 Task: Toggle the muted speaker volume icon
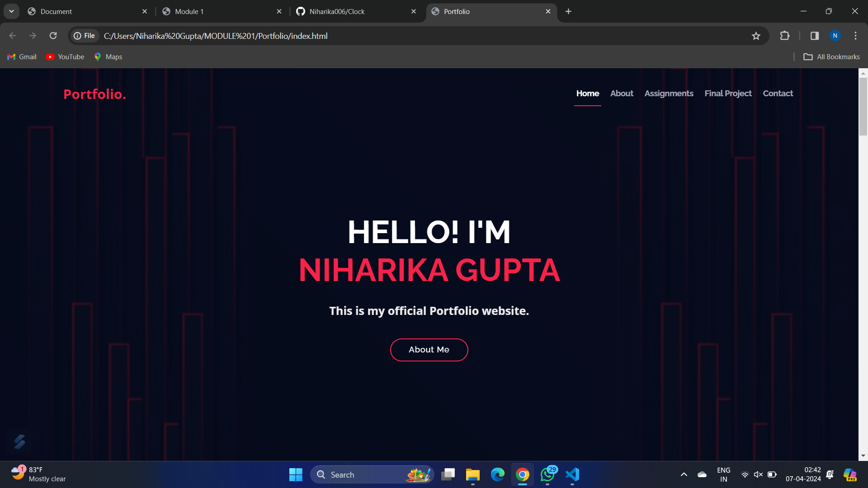tap(758, 474)
